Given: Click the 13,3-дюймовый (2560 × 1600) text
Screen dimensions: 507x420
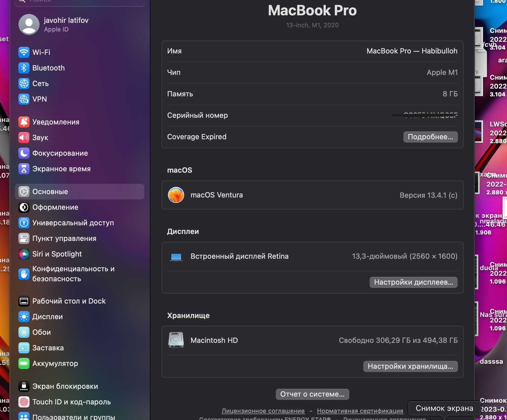Looking at the screenshot, I should (405, 256).
